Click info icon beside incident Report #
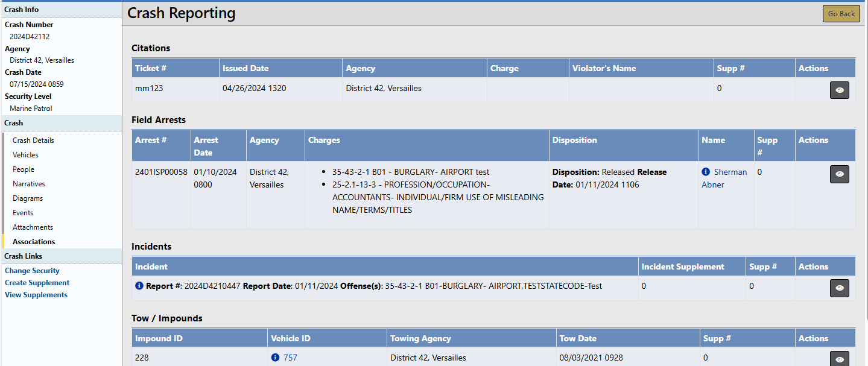 (139, 286)
